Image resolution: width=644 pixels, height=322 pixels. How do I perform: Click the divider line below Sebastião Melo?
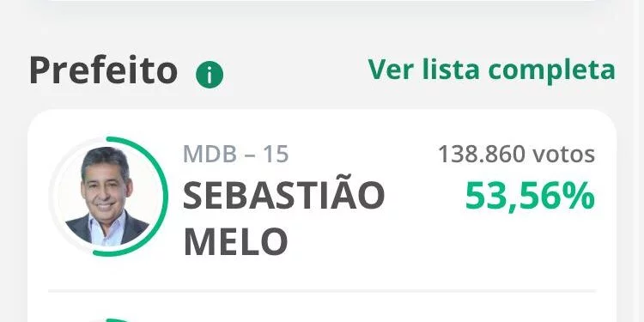(322, 291)
